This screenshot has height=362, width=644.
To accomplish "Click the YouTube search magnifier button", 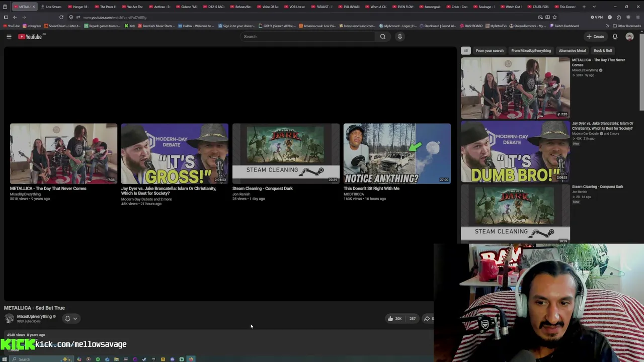I will 383,37.
